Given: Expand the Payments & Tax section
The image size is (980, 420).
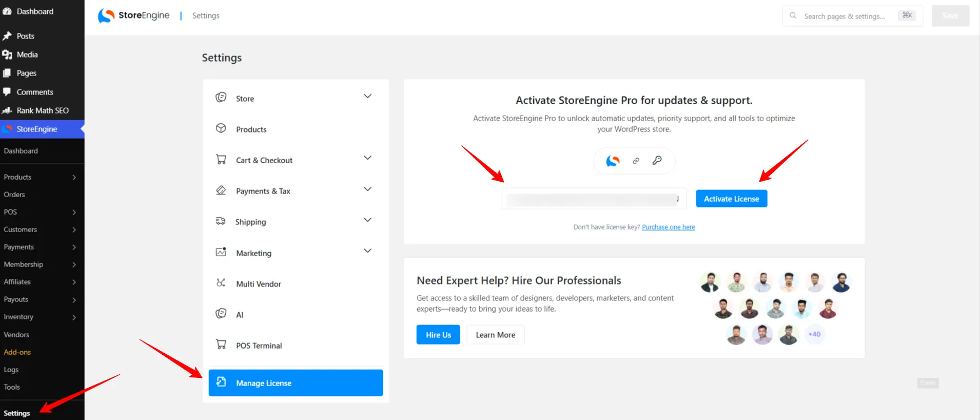Looking at the screenshot, I should click(367, 189).
